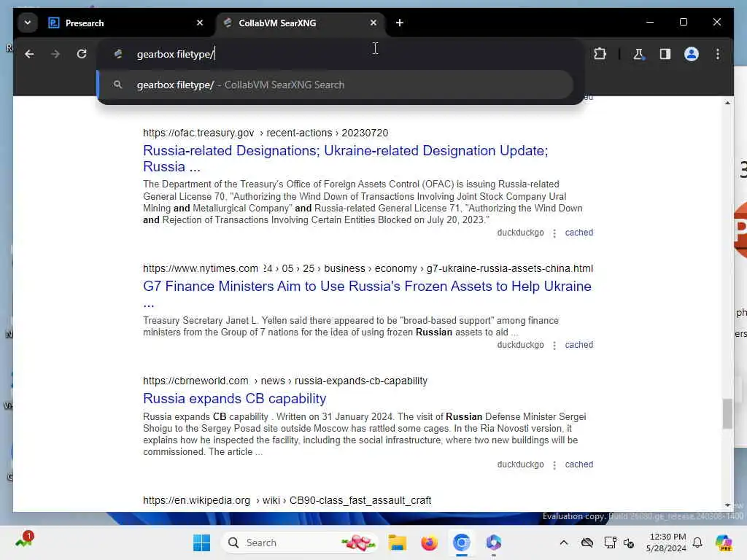
Task: Open more options for treasury result
Action: [554, 233]
